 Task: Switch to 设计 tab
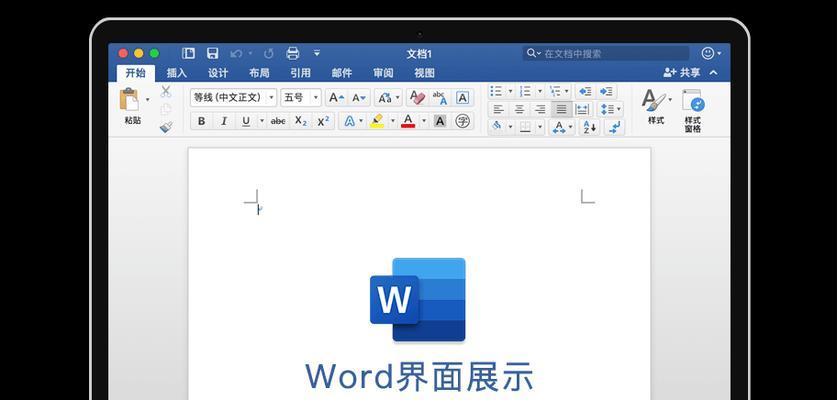(x=218, y=73)
